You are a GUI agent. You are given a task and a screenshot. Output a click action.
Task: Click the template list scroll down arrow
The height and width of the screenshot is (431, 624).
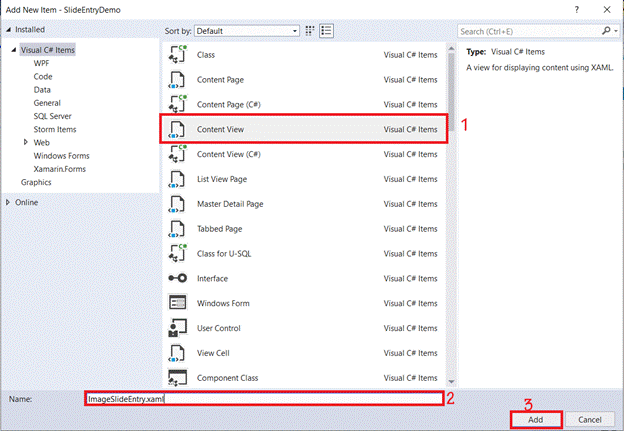coord(451,382)
